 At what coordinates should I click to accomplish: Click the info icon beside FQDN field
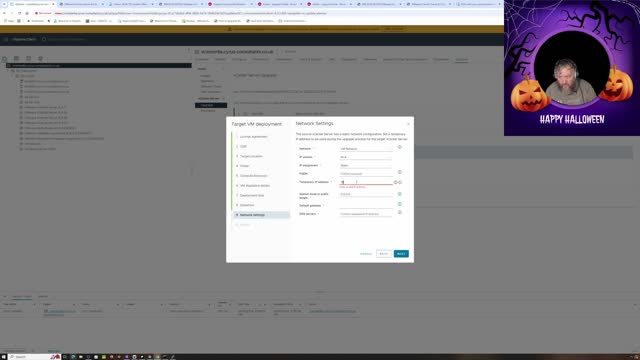click(400, 172)
